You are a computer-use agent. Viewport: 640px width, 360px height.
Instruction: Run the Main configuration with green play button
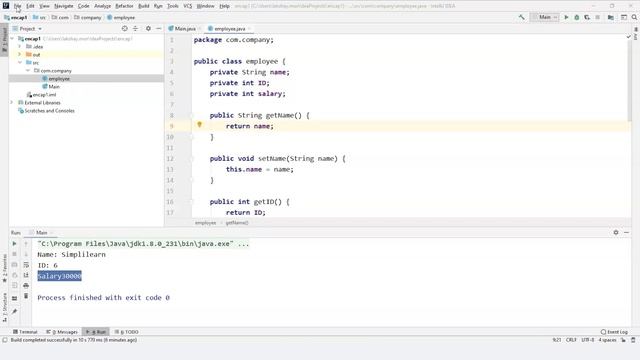point(566,17)
